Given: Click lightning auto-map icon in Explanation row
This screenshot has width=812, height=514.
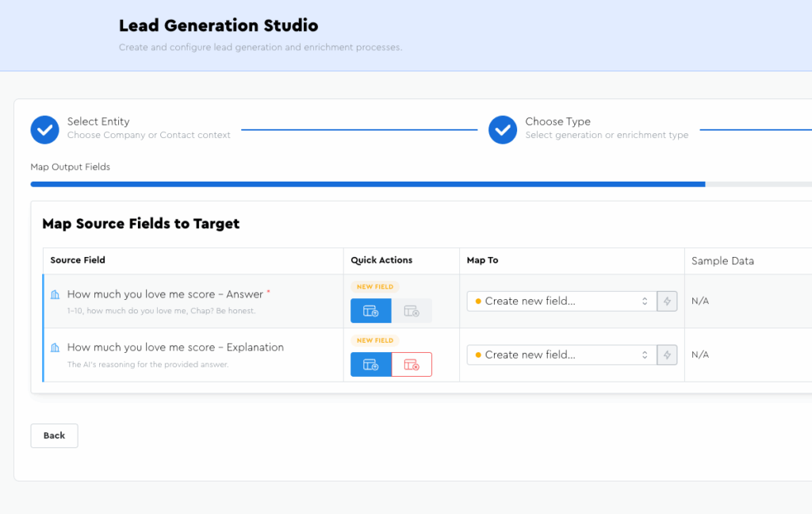Looking at the screenshot, I should click(x=668, y=355).
